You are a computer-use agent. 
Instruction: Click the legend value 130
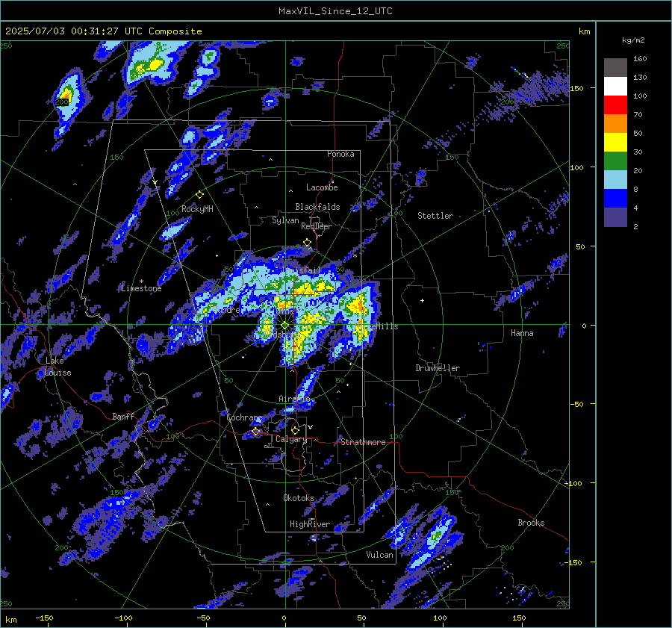click(640, 77)
